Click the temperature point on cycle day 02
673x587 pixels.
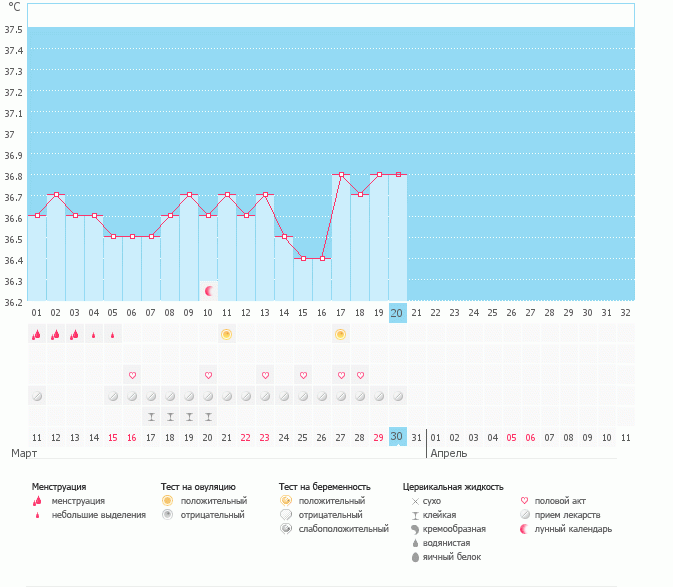tap(56, 195)
